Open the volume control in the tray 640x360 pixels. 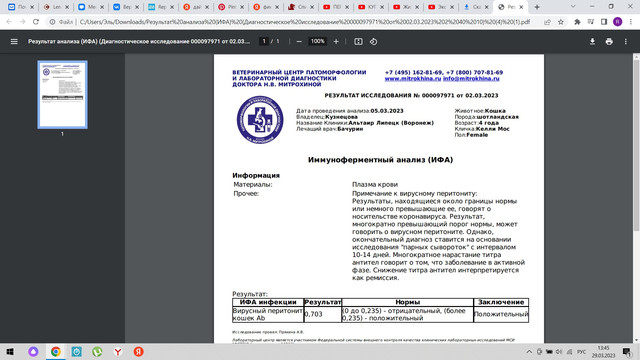tap(559, 351)
